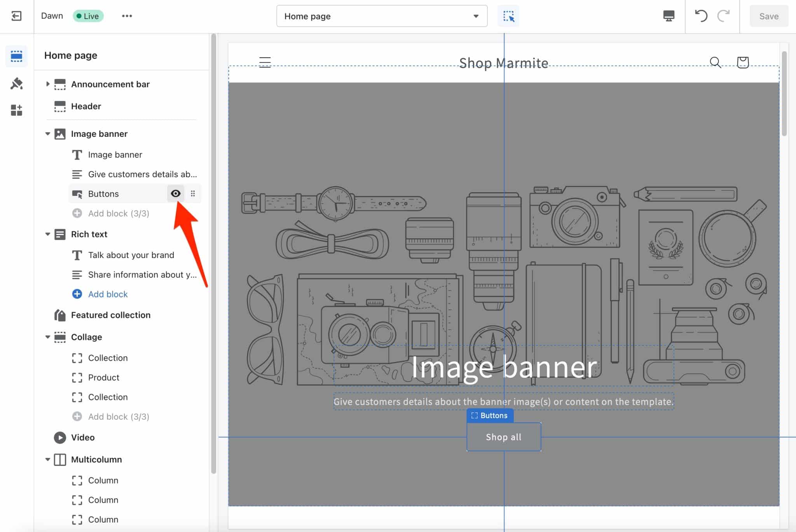Collapse the Collage section

point(46,337)
